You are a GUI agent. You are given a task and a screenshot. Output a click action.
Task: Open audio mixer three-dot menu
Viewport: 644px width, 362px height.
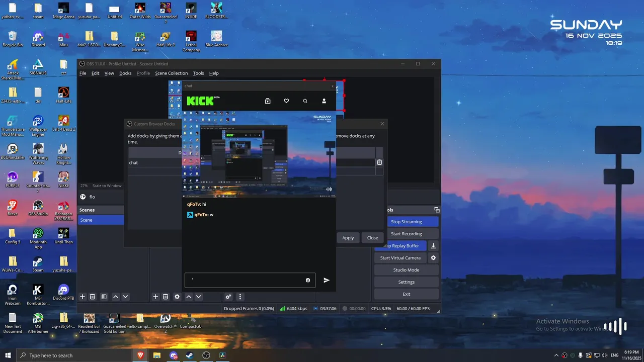[240, 297]
